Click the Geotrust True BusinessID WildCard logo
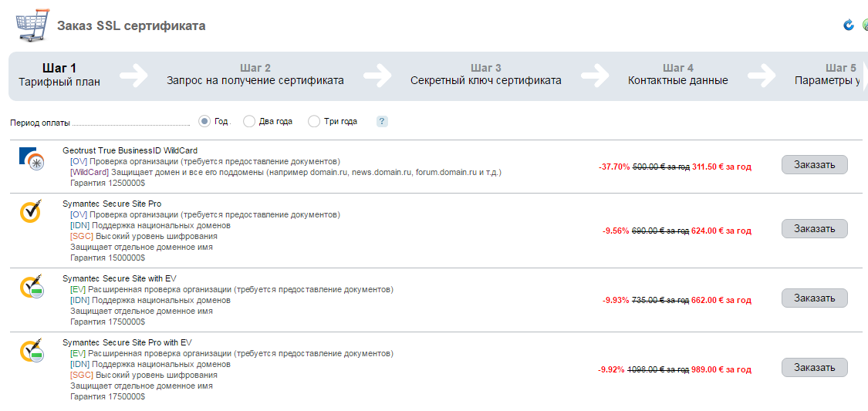868x411 pixels. [32, 160]
